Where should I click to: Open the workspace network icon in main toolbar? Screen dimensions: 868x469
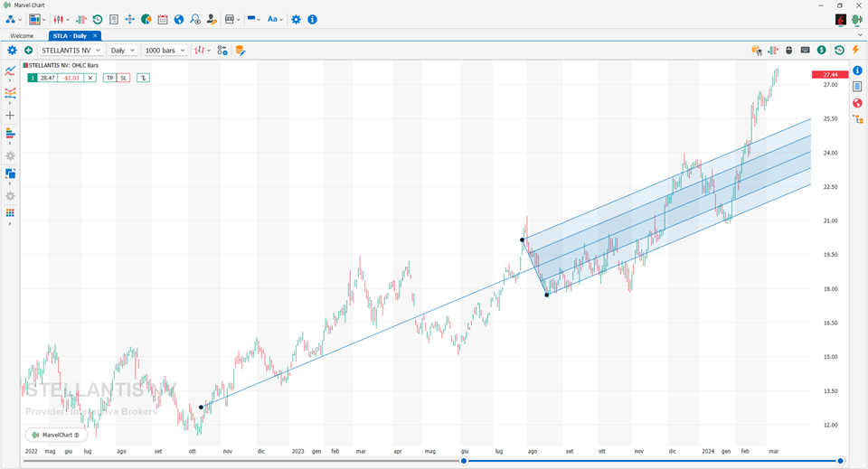[x=11, y=19]
